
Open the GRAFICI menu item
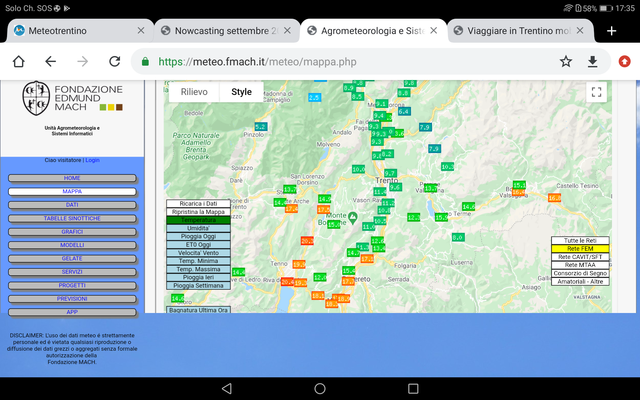point(72,231)
